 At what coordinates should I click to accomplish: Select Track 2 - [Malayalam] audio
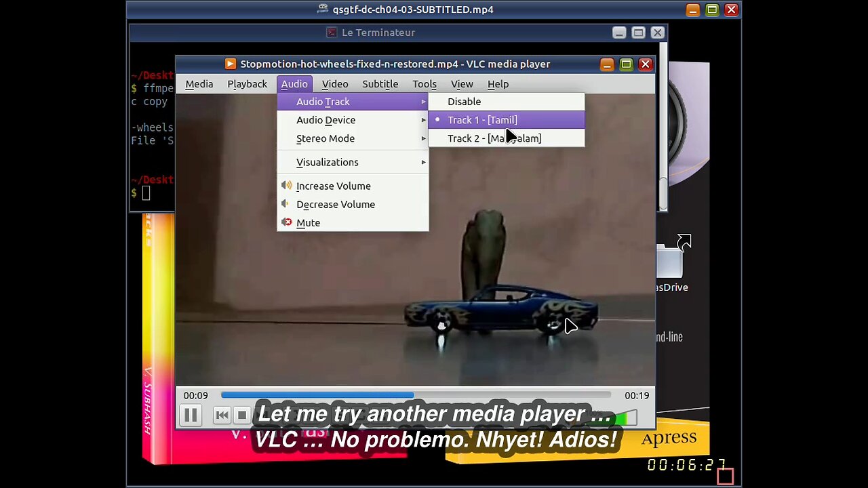point(506,138)
